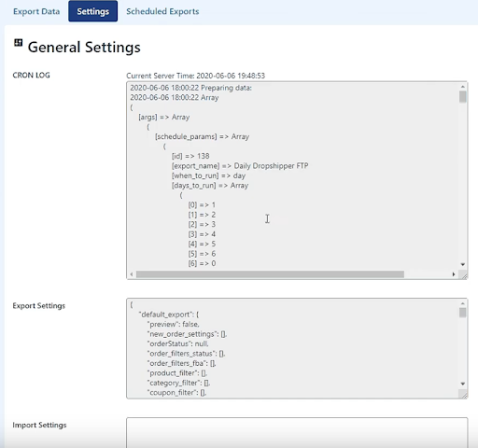This screenshot has width=478, height=448.
Task: Click log line '2020-06-06 18:00:22 Array'
Action: [x=175, y=97]
